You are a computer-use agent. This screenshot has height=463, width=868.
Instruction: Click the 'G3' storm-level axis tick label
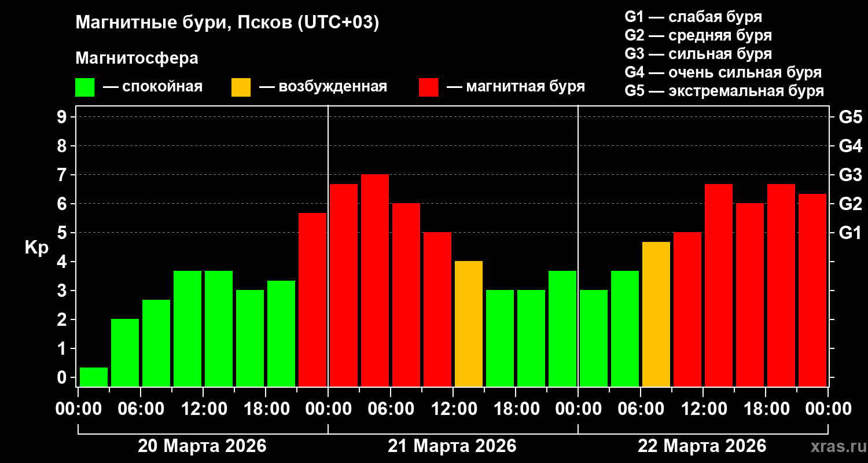coord(850,175)
